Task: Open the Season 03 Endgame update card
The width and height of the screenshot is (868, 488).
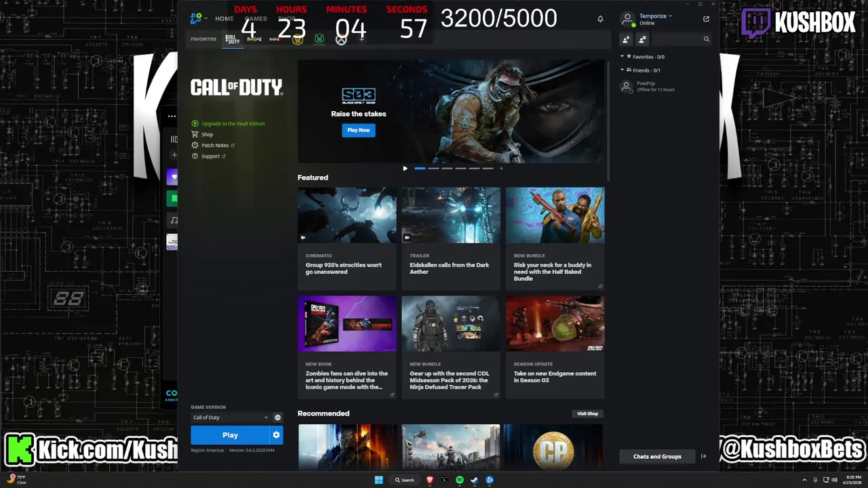Action: pyautogui.click(x=555, y=347)
